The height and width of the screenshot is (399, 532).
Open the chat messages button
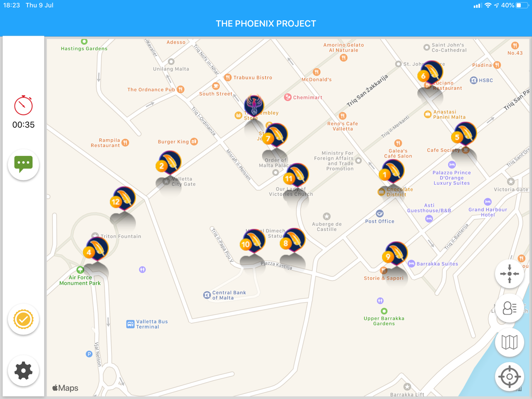coord(23,164)
